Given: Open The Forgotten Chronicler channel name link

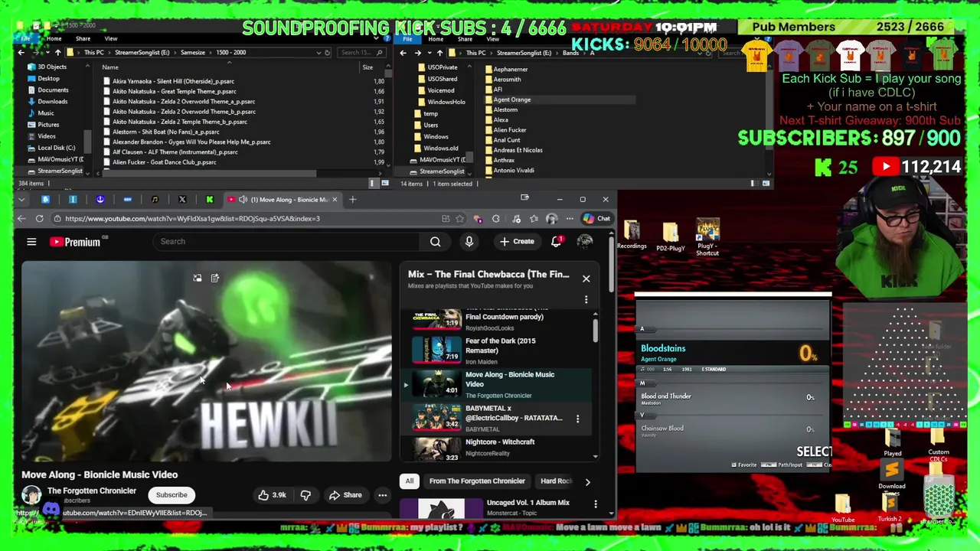Looking at the screenshot, I should (x=92, y=491).
